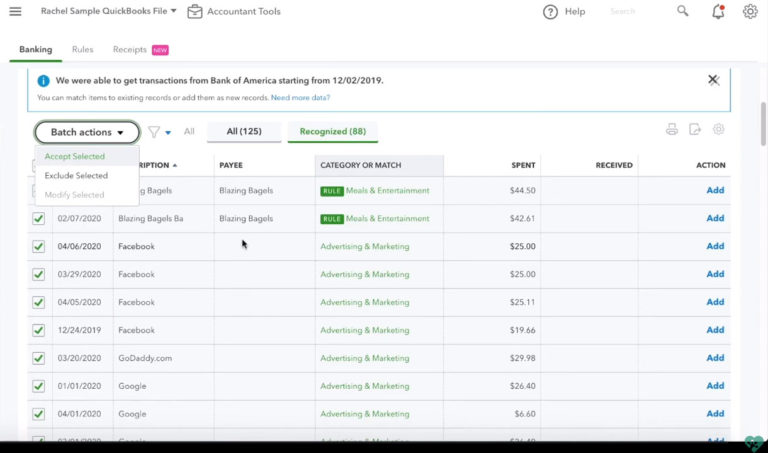Dismiss the Bank of America banner
The width and height of the screenshot is (768, 453).
(x=713, y=80)
